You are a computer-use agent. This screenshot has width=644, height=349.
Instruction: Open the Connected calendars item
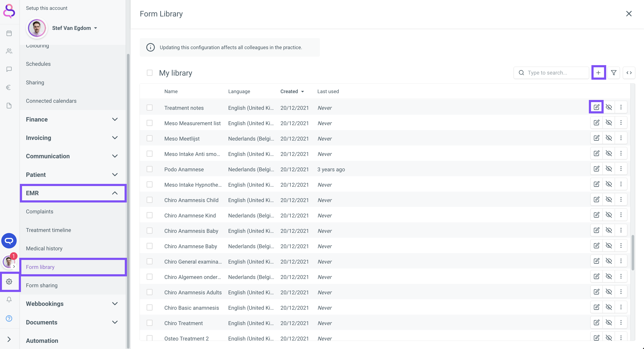tap(72, 101)
